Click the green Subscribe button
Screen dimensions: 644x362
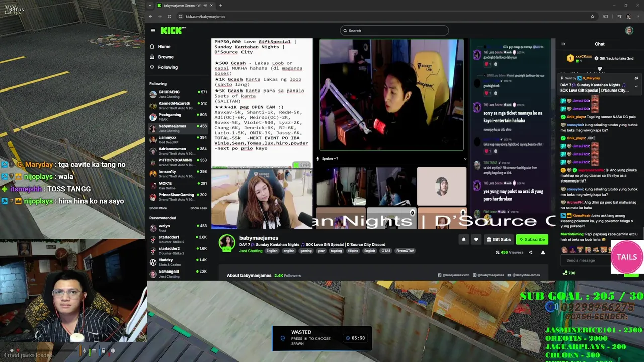tap(532, 240)
